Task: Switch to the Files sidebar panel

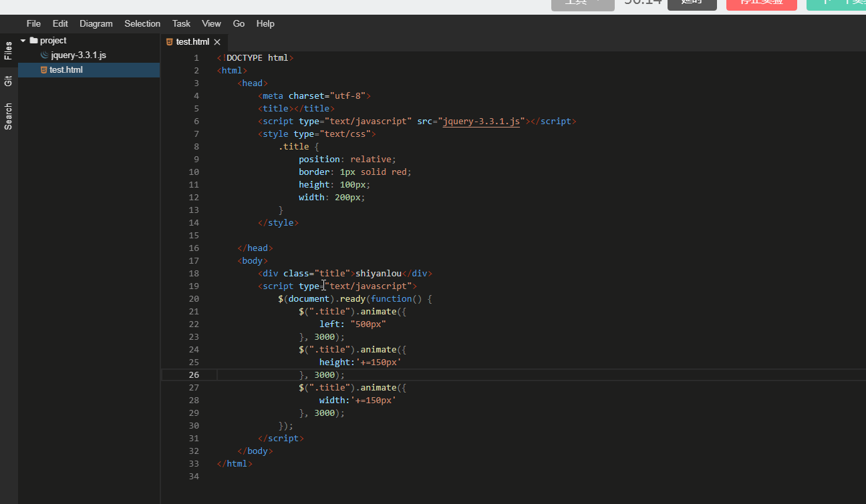Action: [9, 50]
